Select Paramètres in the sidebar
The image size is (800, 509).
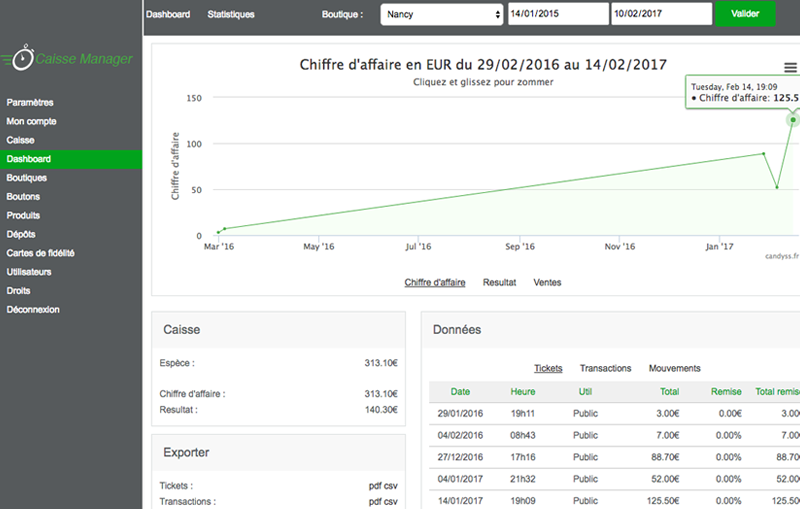coord(30,102)
